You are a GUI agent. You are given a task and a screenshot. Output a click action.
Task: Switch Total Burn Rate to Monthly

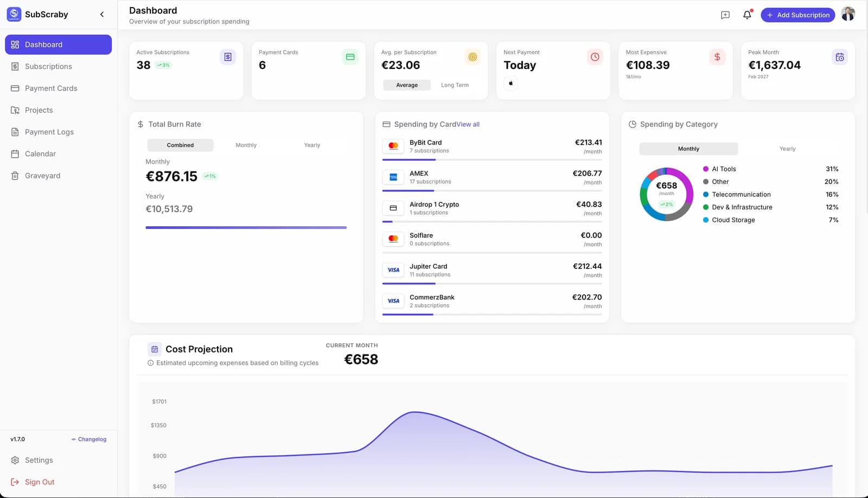point(246,145)
